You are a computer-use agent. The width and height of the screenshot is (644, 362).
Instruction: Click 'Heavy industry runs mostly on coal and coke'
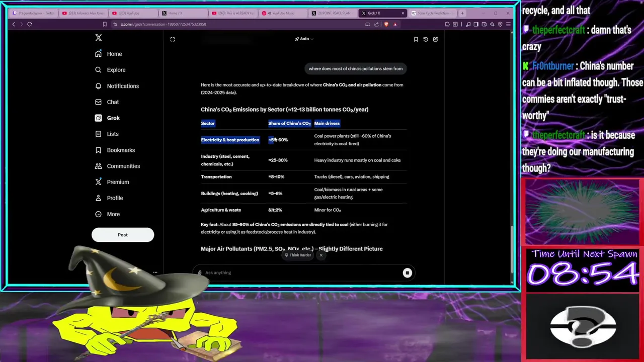[358, 160]
